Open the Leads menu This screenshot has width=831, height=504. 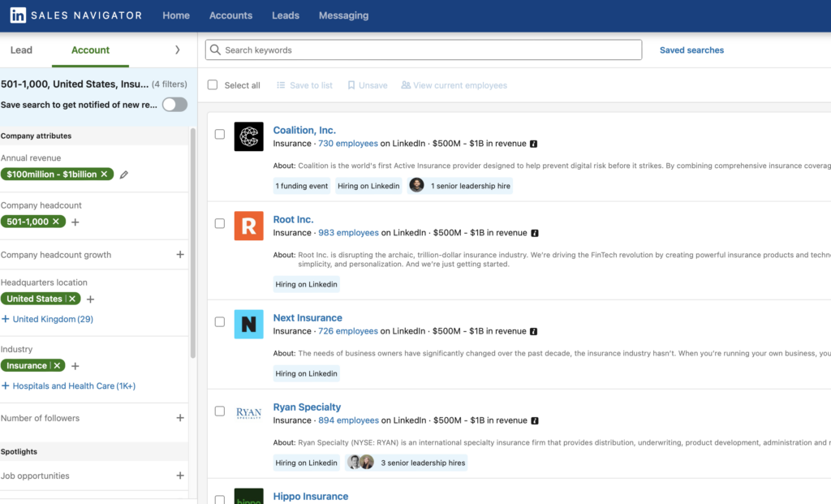[286, 15]
